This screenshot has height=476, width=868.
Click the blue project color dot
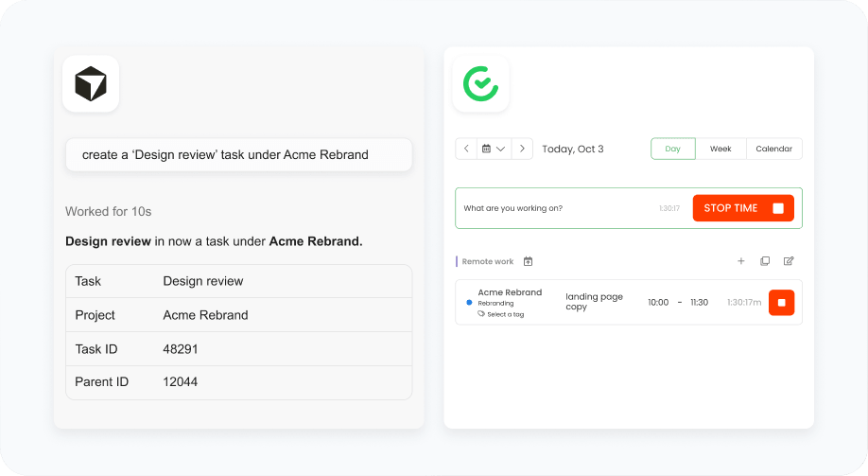tap(469, 303)
